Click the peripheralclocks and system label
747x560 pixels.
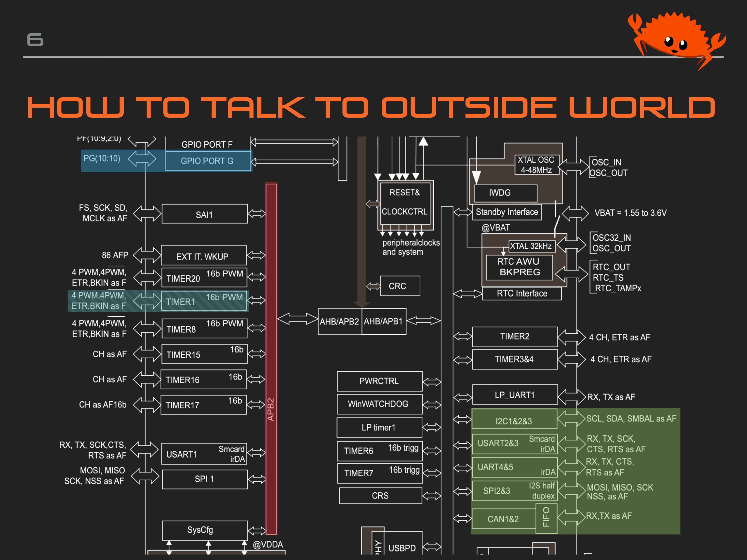(x=411, y=247)
